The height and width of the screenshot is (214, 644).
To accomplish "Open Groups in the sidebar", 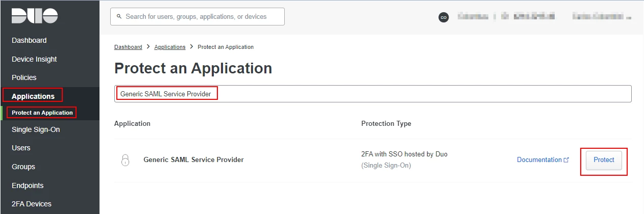I will point(23,167).
